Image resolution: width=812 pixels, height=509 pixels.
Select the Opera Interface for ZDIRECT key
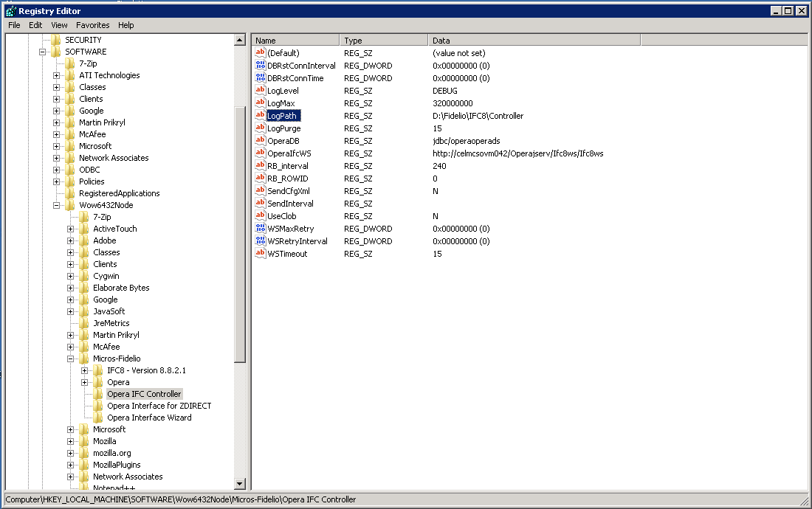159,406
